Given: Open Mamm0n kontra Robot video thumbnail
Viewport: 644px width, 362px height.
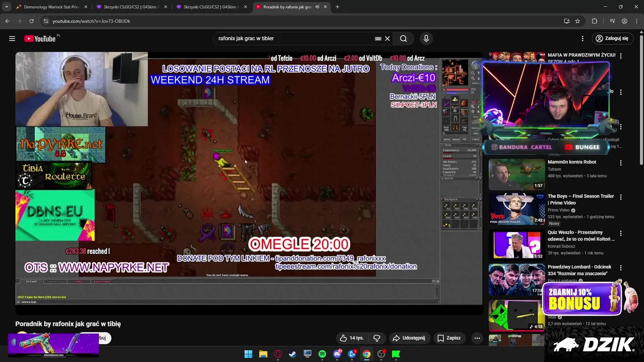Looking at the screenshot, I should [x=517, y=174].
